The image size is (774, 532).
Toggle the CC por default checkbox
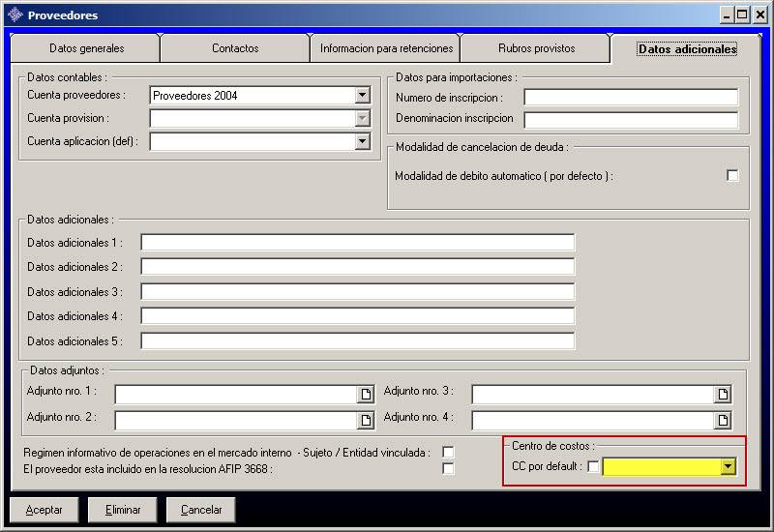coord(593,467)
